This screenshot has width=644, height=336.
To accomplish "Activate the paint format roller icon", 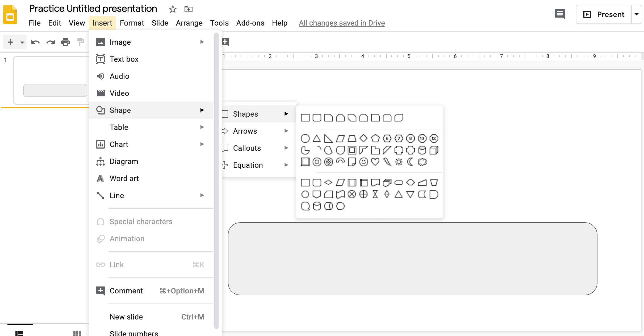I will (80, 42).
